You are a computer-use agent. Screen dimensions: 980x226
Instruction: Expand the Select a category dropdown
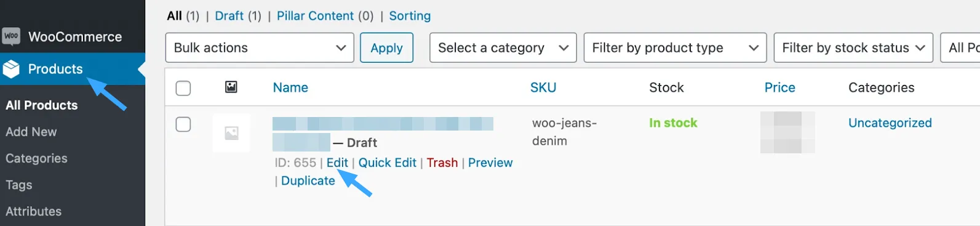(503, 47)
